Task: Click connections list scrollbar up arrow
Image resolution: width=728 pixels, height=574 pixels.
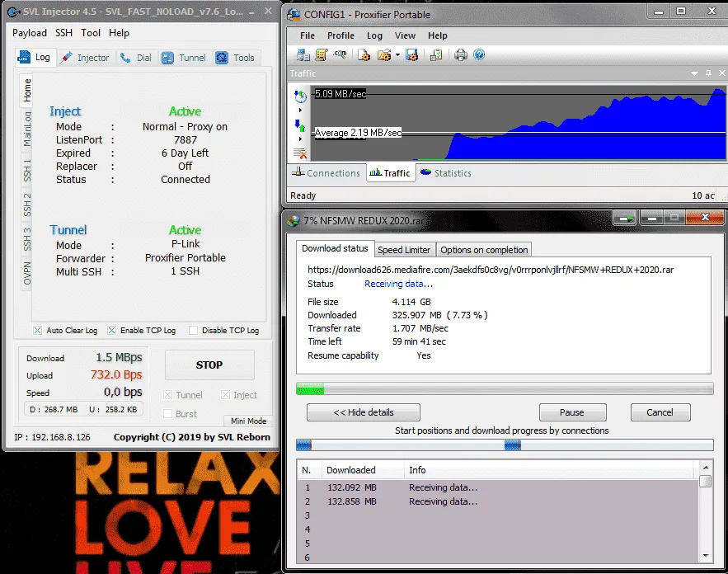Action: 706,467
